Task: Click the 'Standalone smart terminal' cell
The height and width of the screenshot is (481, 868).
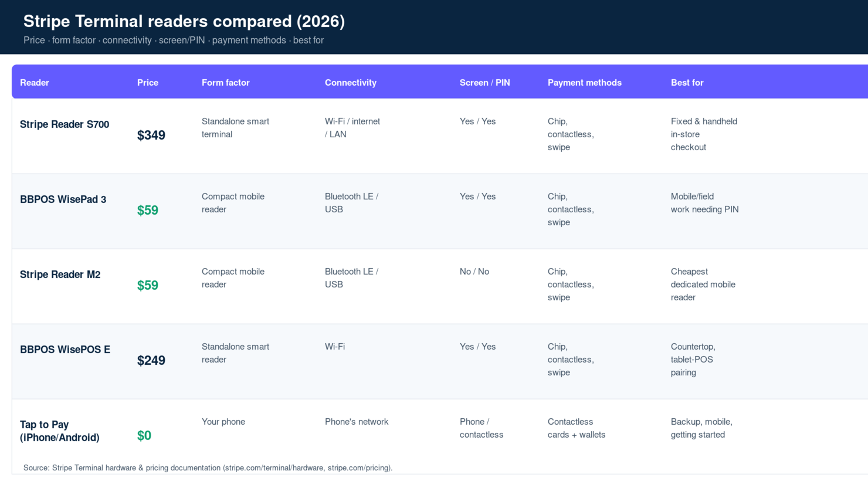Action: 236,128
